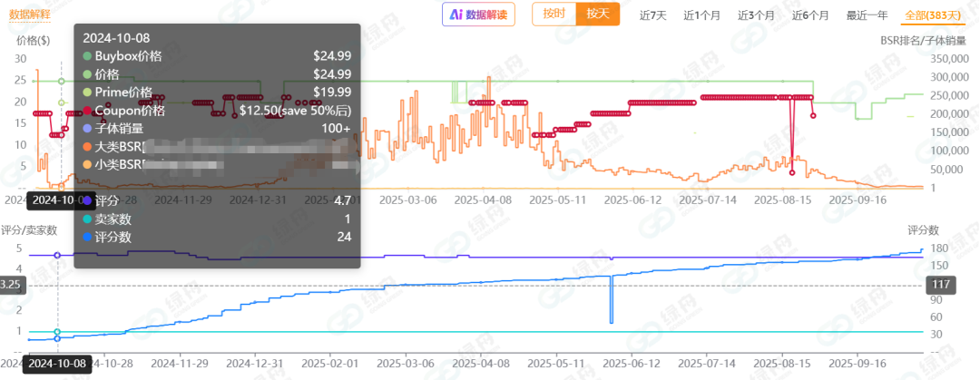Click 2025-09-16 on the price chart axis
This screenshot has height=380, width=980.
click(858, 200)
